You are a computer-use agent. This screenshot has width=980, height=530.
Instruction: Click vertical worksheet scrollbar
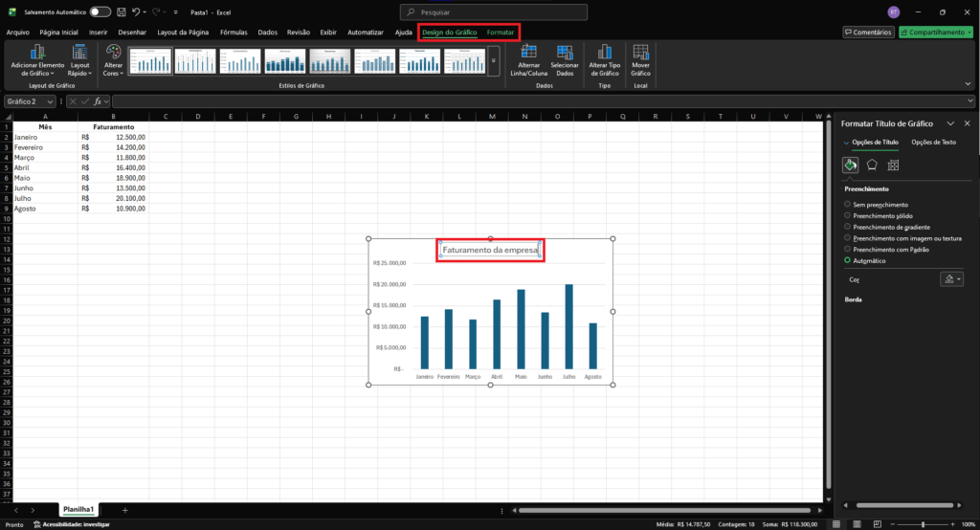coord(829,303)
